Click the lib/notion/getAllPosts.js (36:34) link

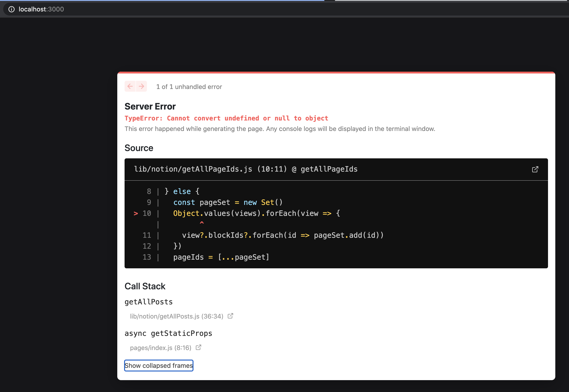177,316
